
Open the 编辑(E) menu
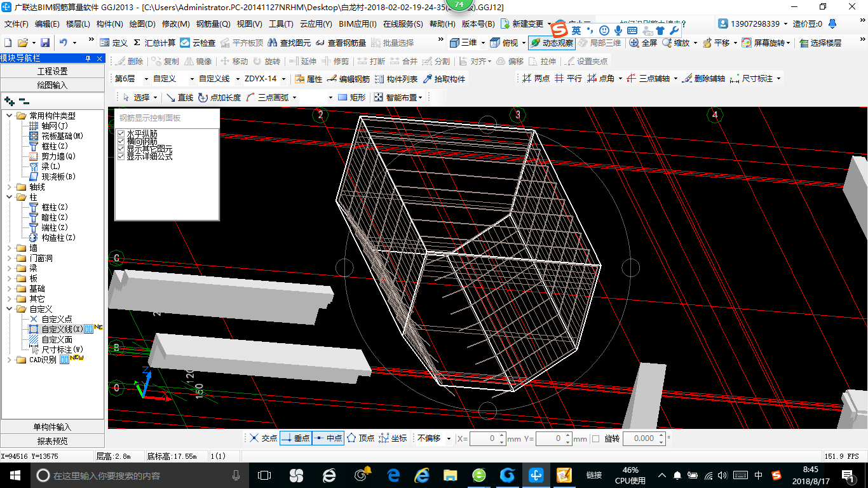[x=47, y=24]
